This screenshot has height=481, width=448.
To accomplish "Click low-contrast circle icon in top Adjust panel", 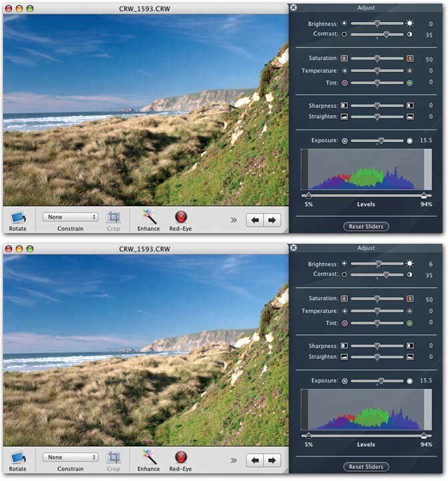I will tap(345, 35).
